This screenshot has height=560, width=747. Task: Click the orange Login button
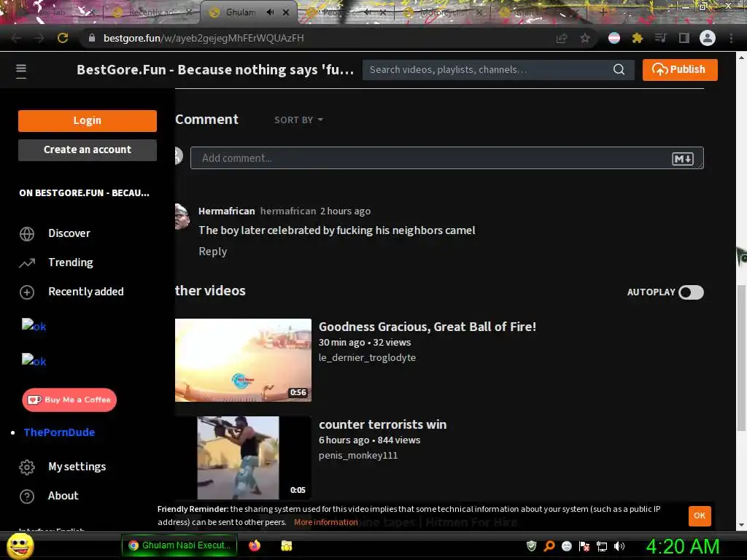coord(88,120)
